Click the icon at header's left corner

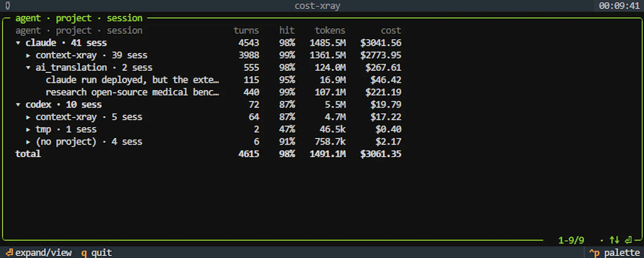click(8, 6)
